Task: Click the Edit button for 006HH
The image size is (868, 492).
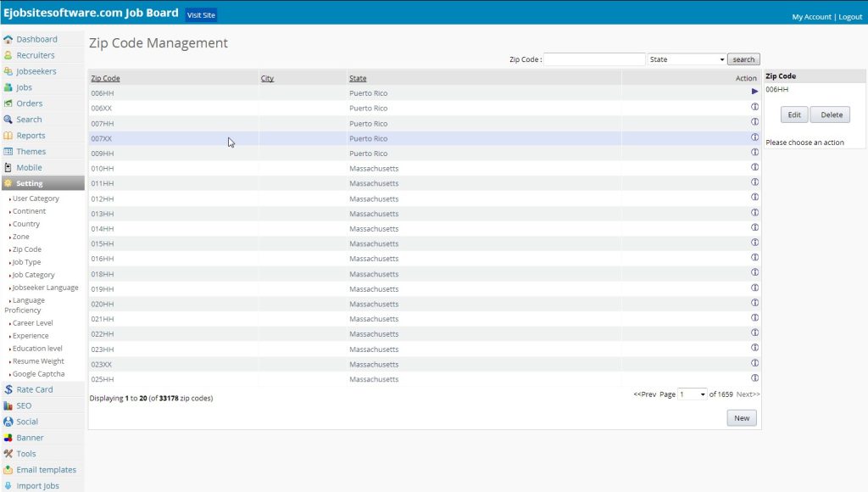Action: (794, 115)
